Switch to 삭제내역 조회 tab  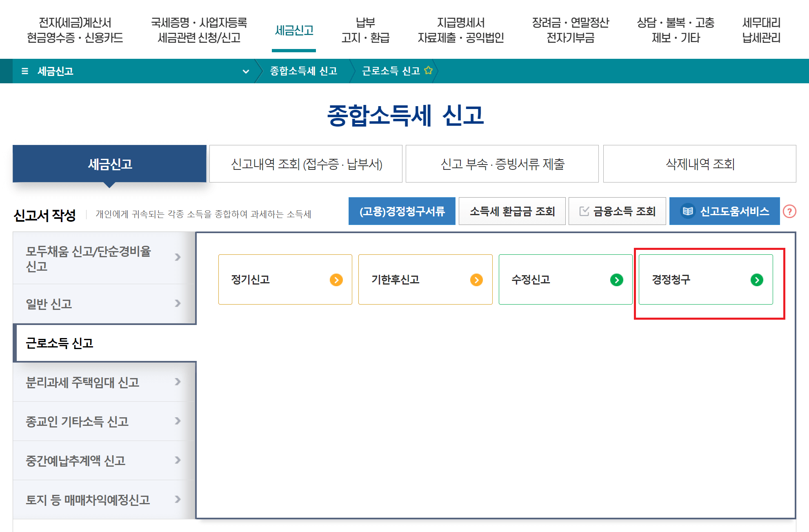tap(700, 164)
